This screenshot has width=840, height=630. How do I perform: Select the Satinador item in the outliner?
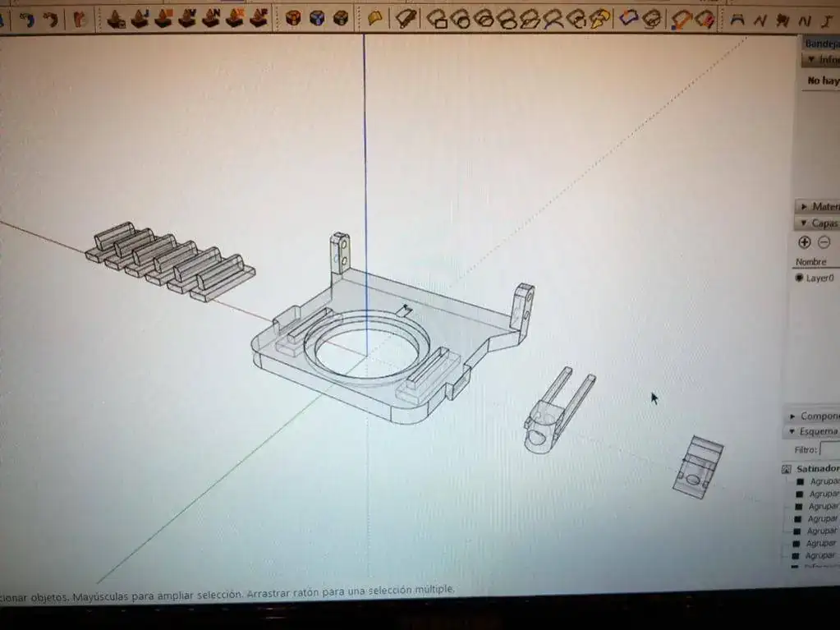[817, 469]
